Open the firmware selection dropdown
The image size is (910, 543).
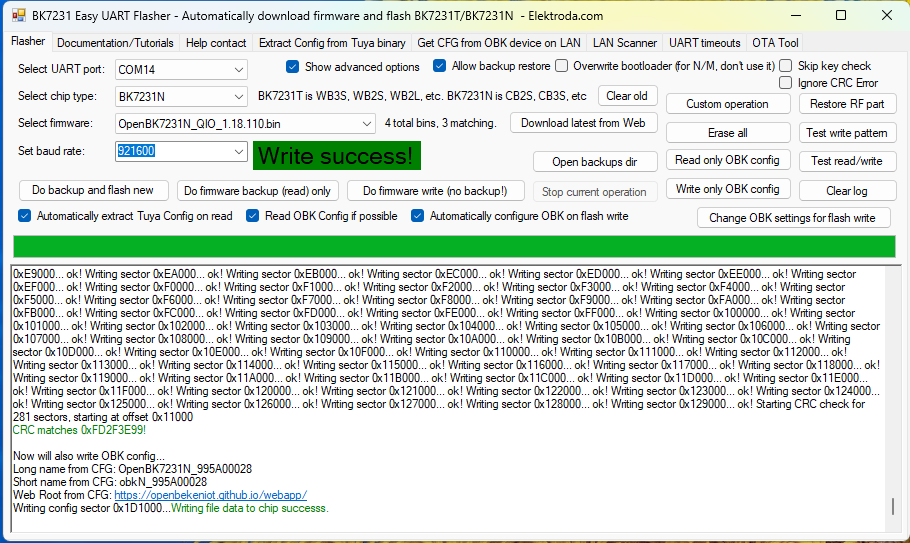coord(367,124)
